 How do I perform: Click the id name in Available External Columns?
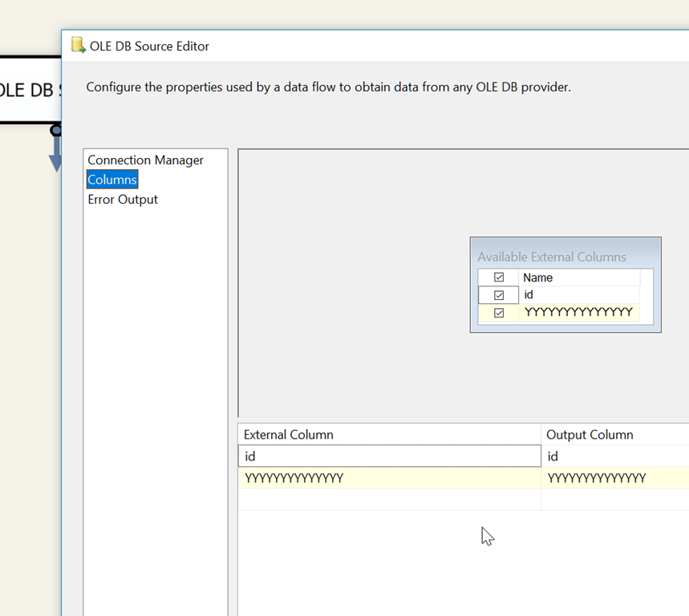579,295
